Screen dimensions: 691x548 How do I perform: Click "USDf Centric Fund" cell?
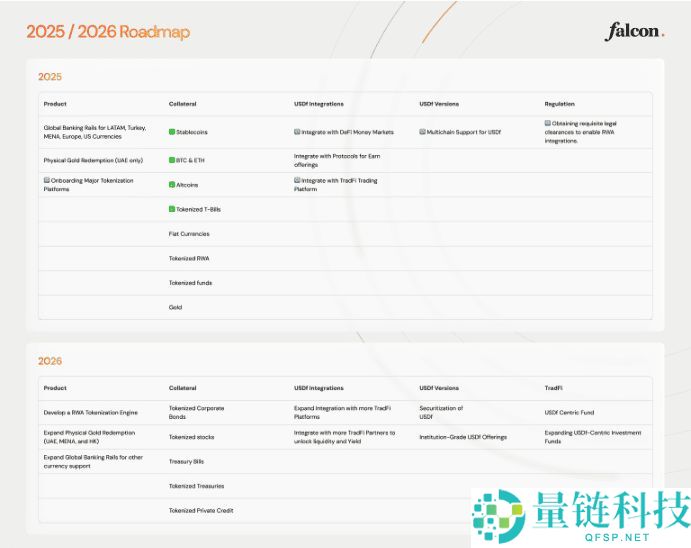[x=569, y=413]
